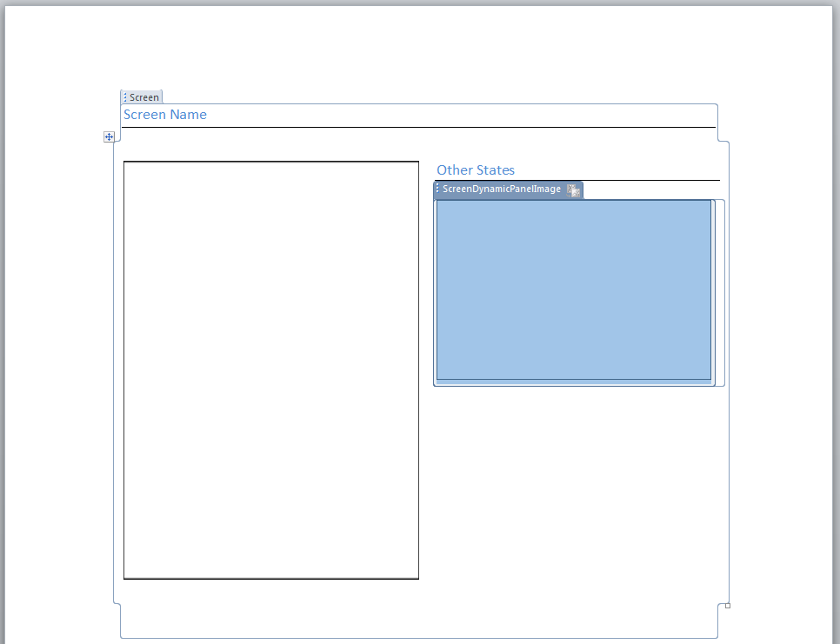Click inside the large empty screen image box
Screen dimensions: 840x644
tap(271, 370)
